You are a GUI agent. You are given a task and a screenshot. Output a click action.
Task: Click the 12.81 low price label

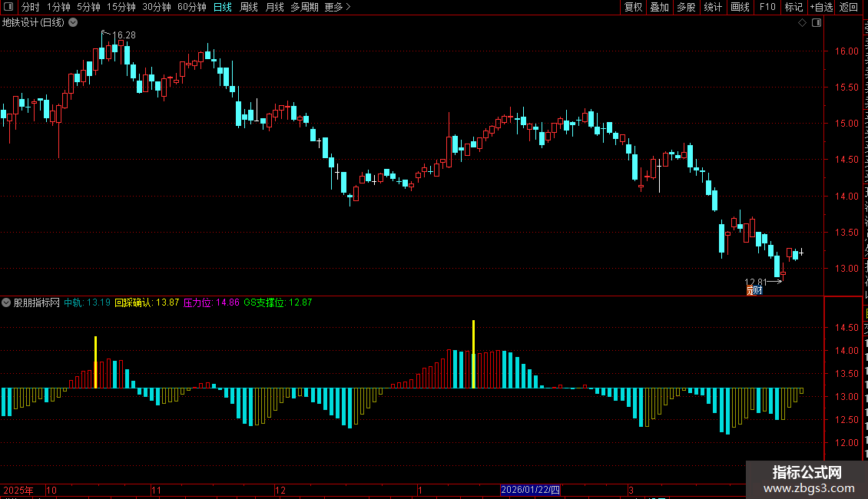(756, 283)
